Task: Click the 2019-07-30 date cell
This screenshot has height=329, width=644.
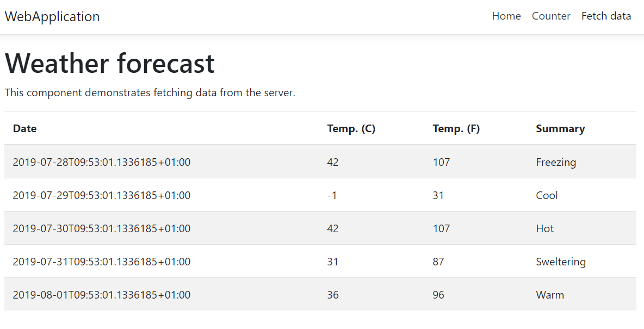Action: click(x=102, y=228)
